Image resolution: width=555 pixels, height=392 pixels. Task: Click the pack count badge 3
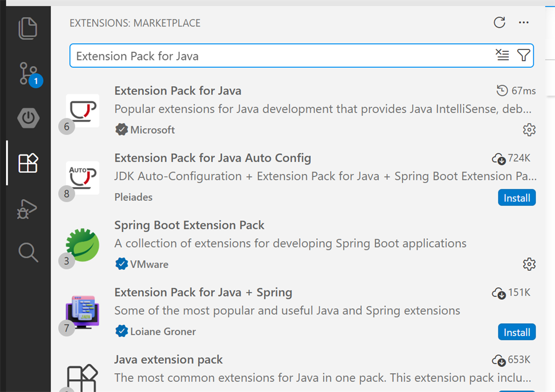click(x=67, y=261)
